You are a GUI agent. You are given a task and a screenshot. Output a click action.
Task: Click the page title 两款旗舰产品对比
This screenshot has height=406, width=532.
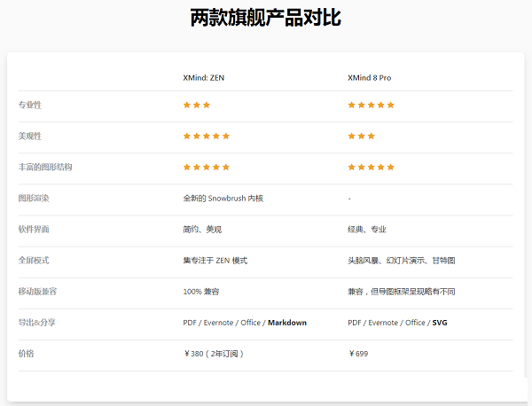point(265,18)
